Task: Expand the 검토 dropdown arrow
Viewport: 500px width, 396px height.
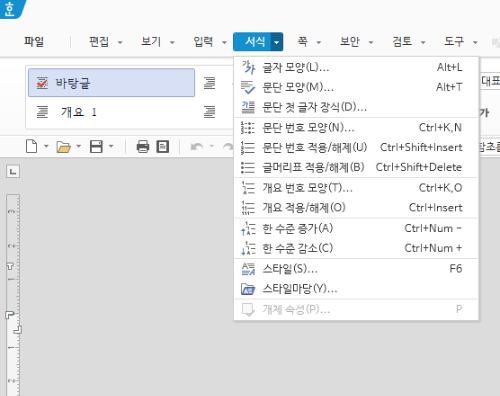Action: click(423, 42)
